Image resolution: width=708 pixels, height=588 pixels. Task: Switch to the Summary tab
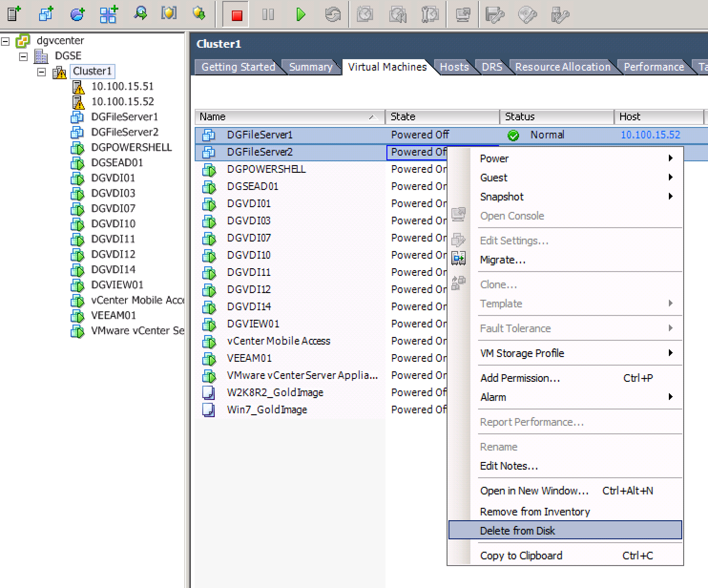[x=311, y=67]
